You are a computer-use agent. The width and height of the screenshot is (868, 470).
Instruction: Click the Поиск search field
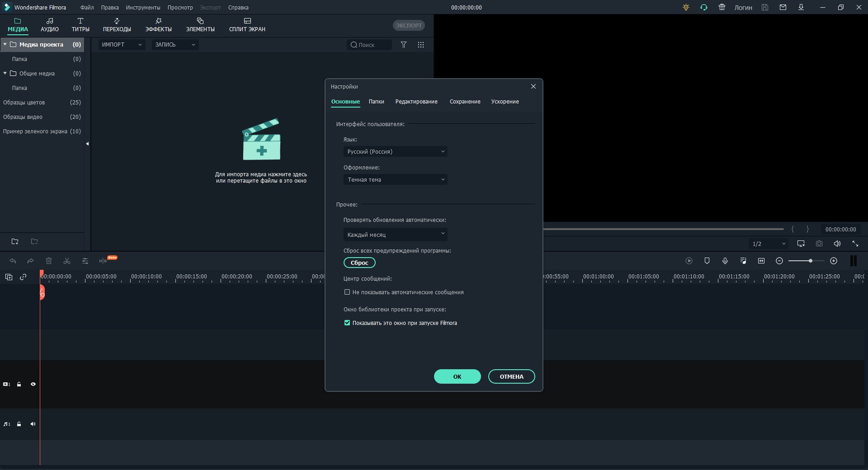(x=369, y=45)
